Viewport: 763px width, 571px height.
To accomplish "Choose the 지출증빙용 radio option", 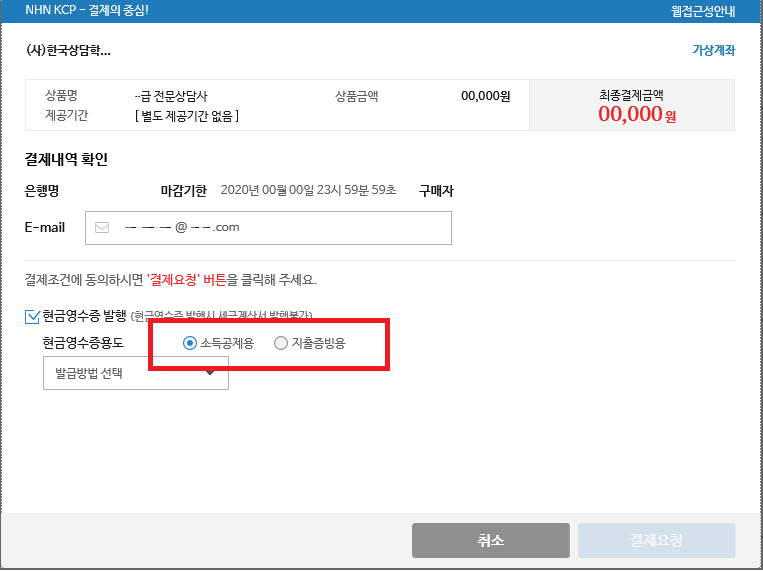I will pos(281,343).
